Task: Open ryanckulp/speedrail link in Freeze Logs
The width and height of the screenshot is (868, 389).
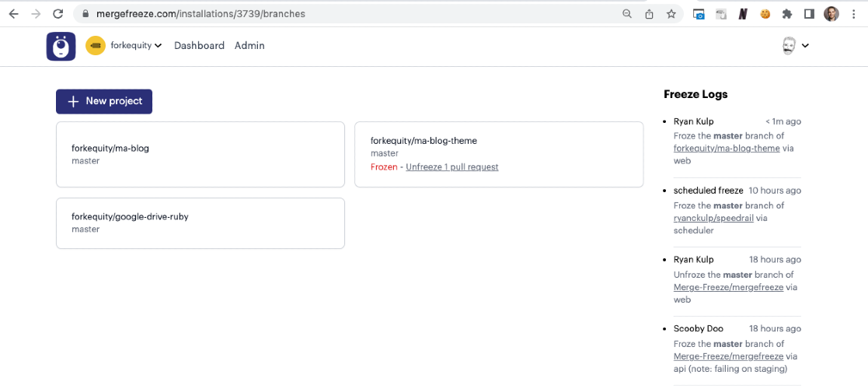Action: click(x=713, y=218)
